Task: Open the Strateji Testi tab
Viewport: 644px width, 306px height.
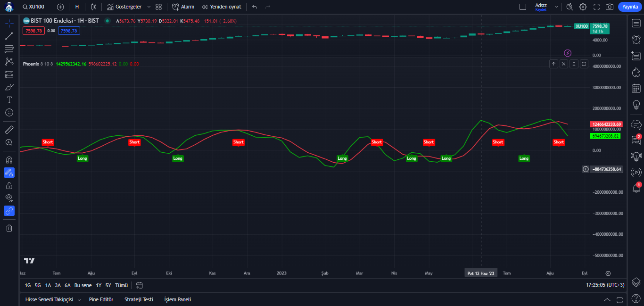Action: click(139, 299)
